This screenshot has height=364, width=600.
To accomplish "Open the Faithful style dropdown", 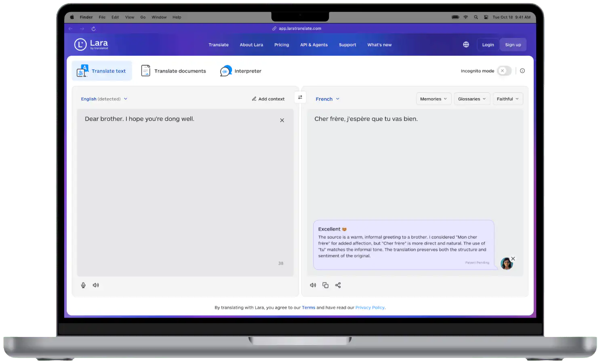I will tap(507, 99).
